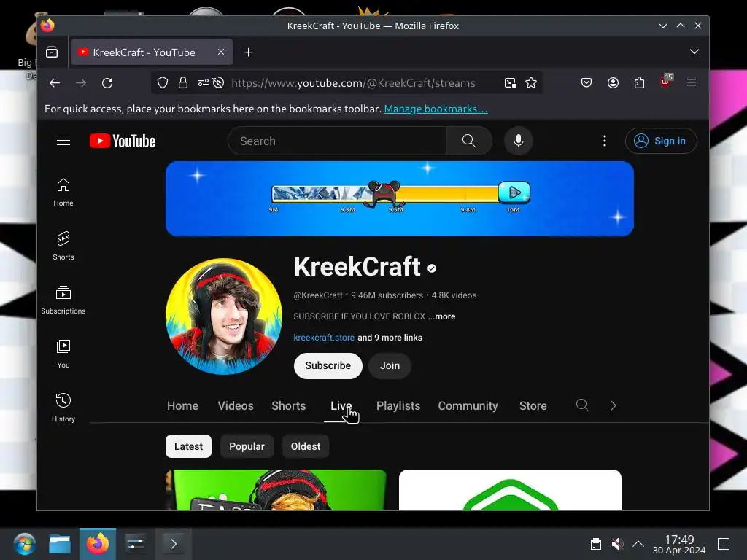
Task: Click Manage bookmarks link
Action: [x=436, y=109]
